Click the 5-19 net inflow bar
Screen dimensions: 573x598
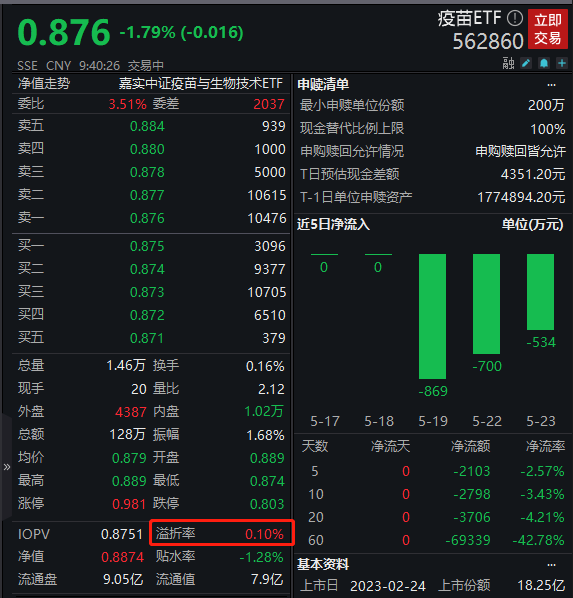pyautogui.click(x=432, y=316)
